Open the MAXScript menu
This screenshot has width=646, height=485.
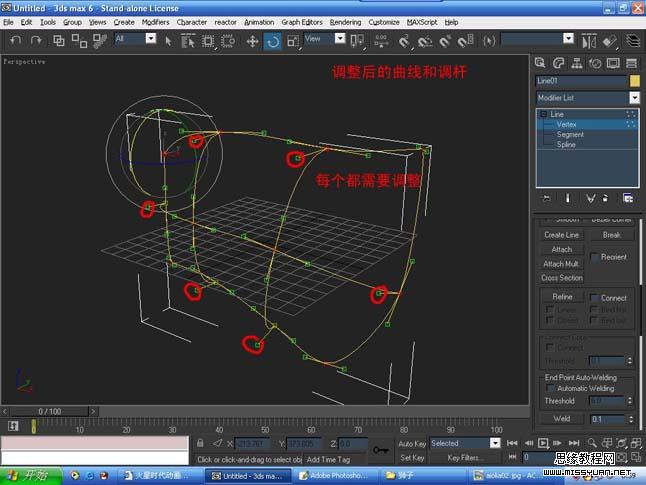pyautogui.click(x=422, y=22)
